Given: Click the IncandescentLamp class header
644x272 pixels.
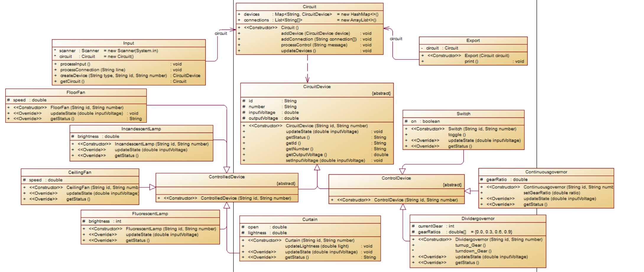Looking at the screenshot, I should click(141, 129).
